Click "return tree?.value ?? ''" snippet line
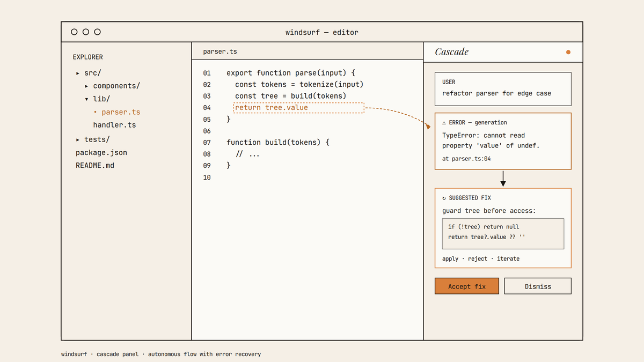Image resolution: width=644 pixels, height=362 pixels. point(487,237)
